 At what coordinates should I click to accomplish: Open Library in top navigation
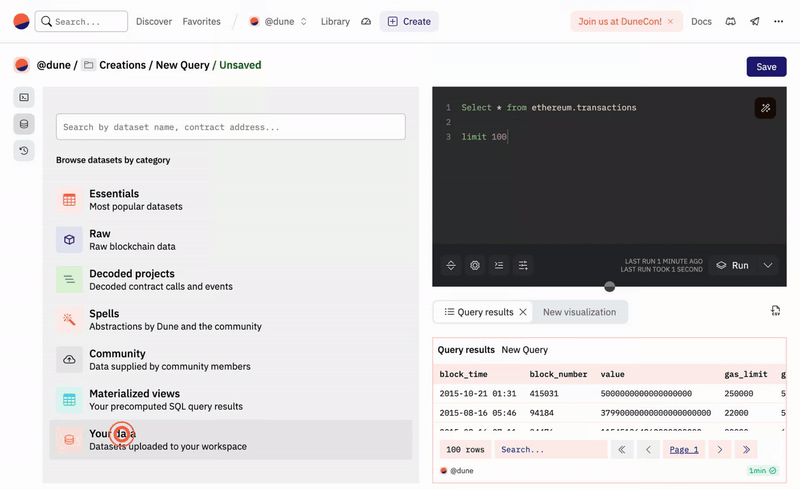tap(335, 21)
